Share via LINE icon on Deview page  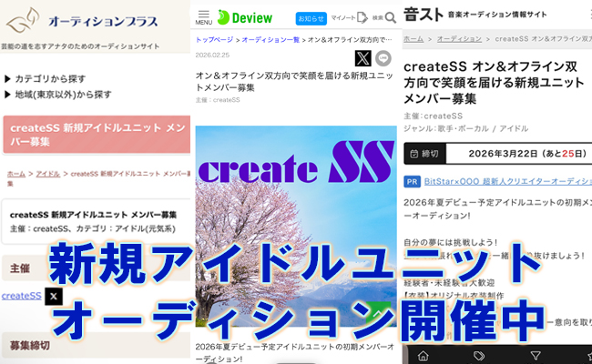click(383, 58)
